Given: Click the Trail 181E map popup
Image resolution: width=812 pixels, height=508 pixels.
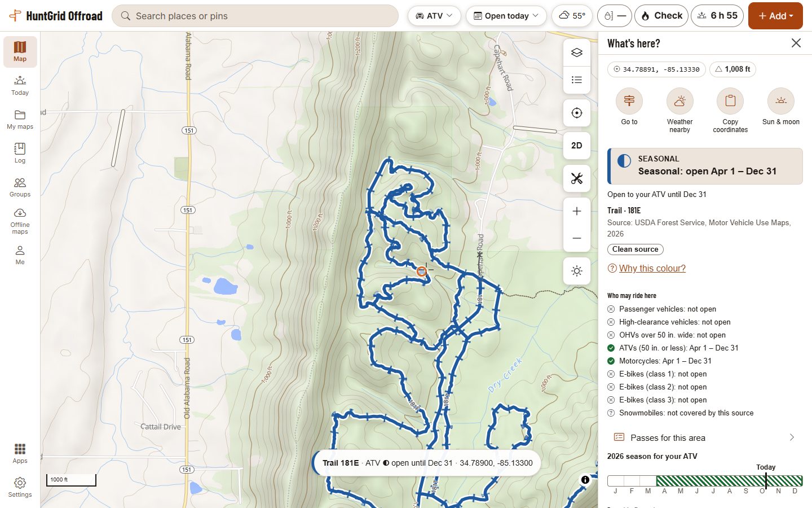Looking at the screenshot, I should pyautogui.click(x=427, y=463).
